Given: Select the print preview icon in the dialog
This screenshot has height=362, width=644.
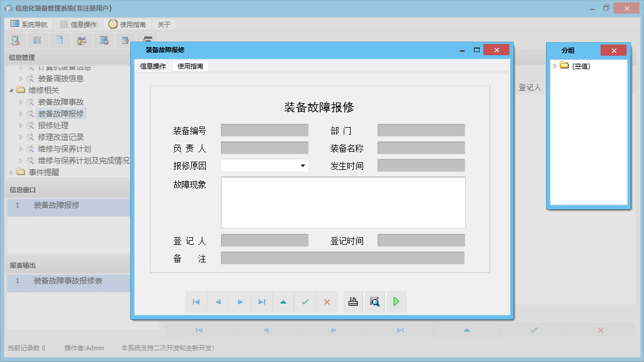Looking at the screenshot, I should coord(375,302).
